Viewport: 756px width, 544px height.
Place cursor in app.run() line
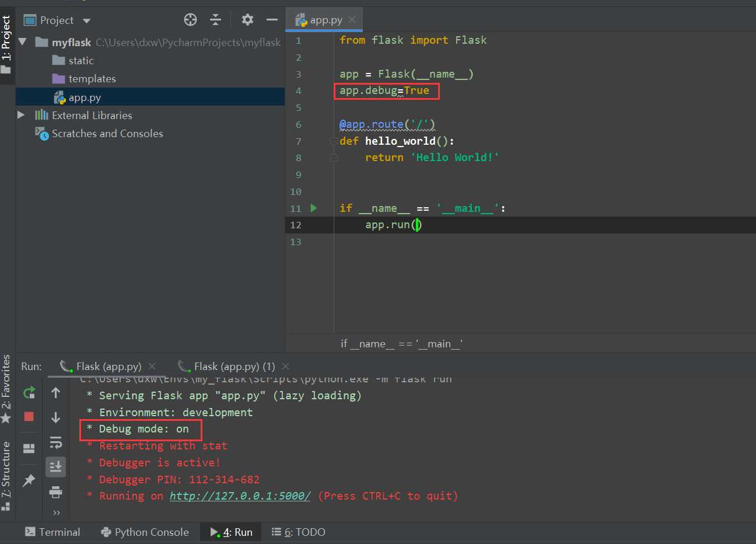pos(393,225)
